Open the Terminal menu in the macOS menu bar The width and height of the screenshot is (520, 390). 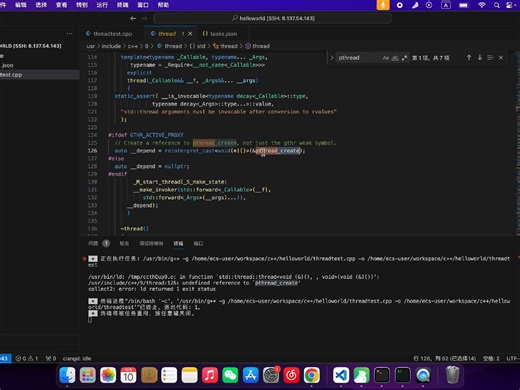pyautogui.click(x=122, y=5)
